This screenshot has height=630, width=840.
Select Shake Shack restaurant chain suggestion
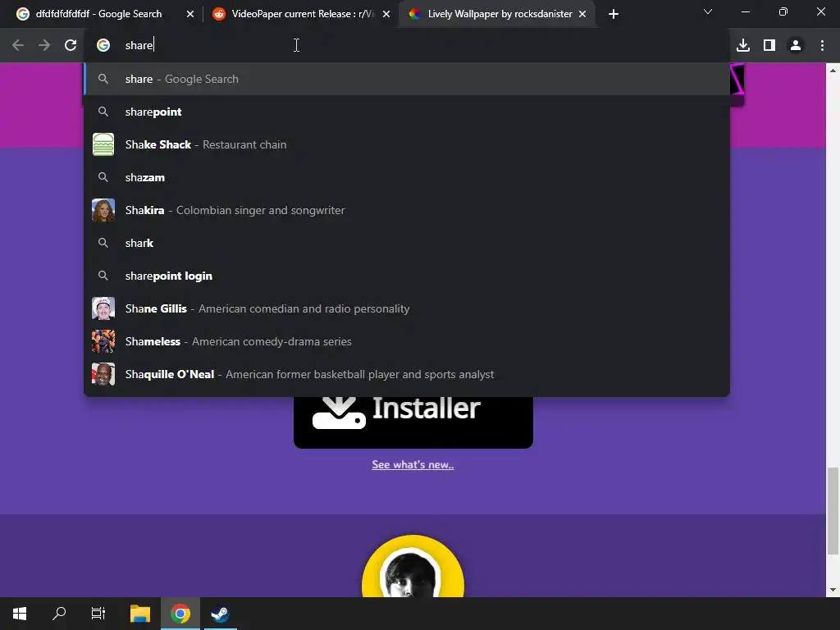pos(407,144)
